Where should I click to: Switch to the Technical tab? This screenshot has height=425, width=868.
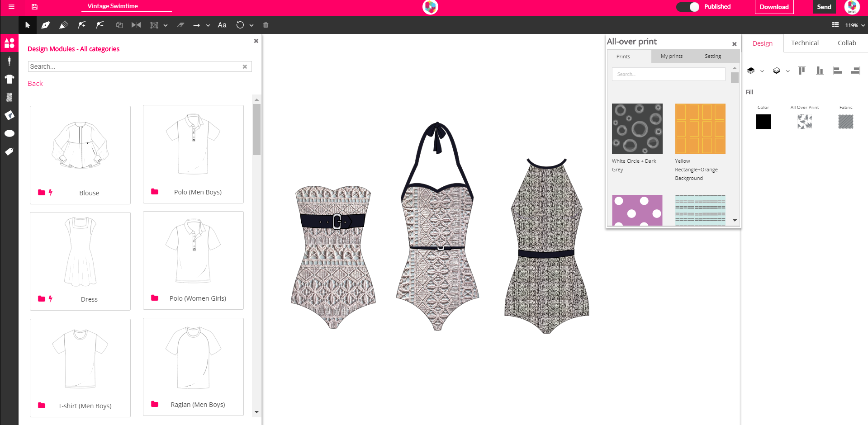(x=805, y=42)
